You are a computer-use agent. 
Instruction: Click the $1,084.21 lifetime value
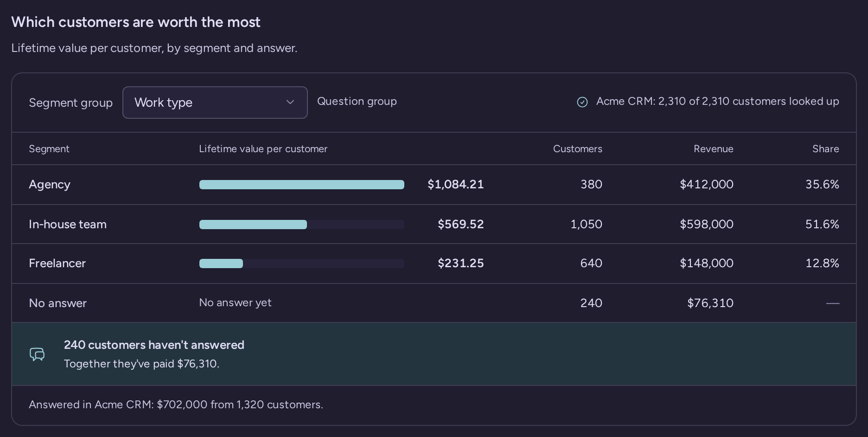point(456,185)
